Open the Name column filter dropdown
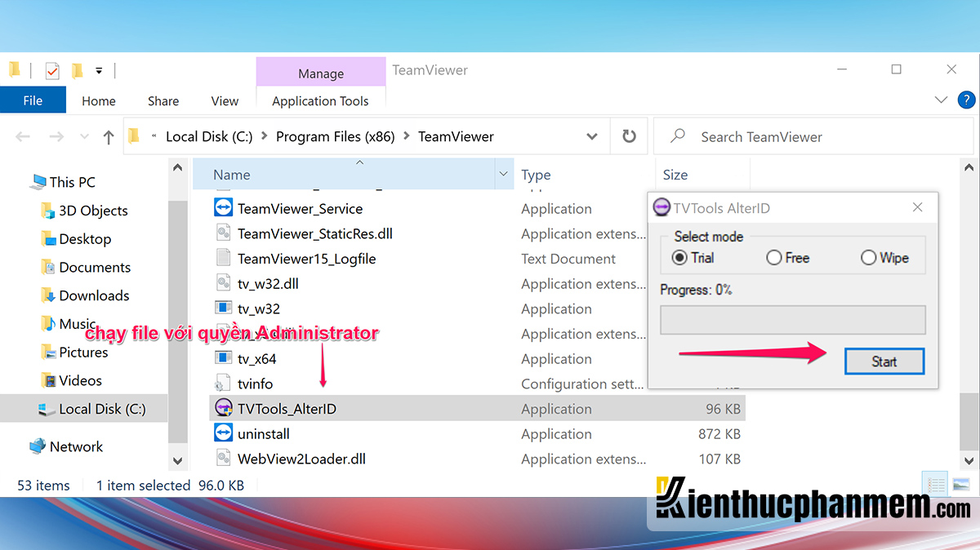Image resolution: width=980 pixels, height=550 pixels. (503, 175)
